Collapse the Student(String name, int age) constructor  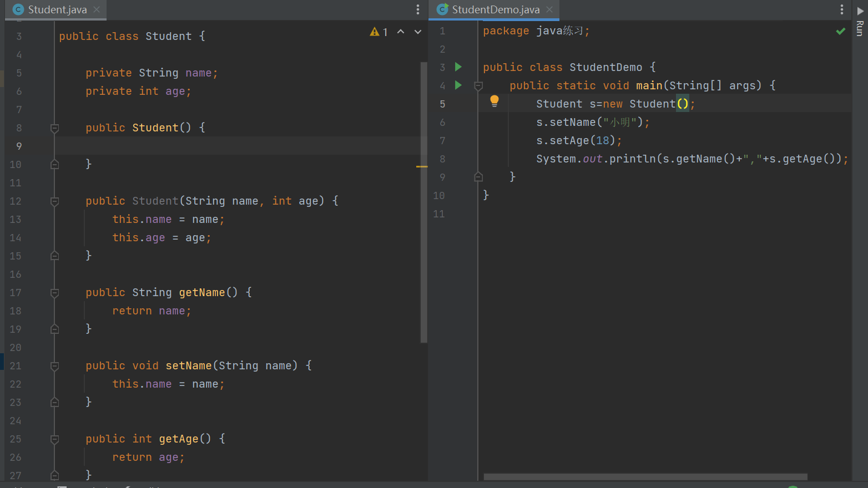tap(54, 201)
